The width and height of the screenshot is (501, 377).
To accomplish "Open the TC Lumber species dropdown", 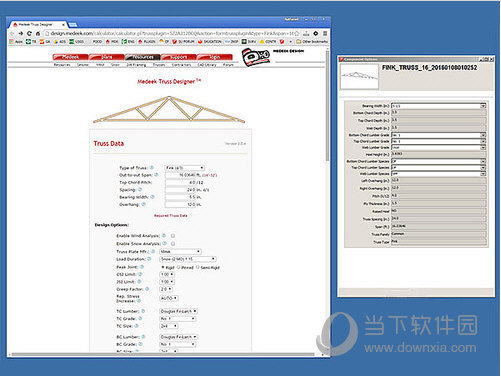I will (x=179, y=311).
